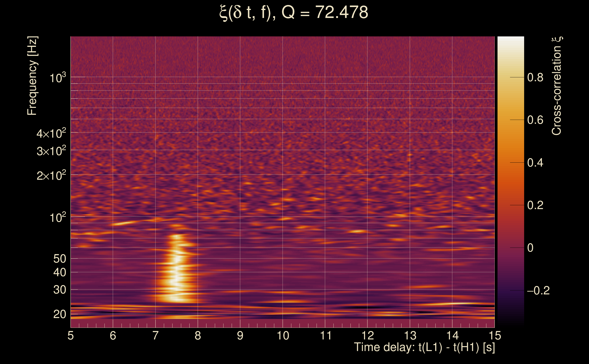Click x-axis tick label 7
The width and height of the screenshot is (589, 364).
pos(156,335)
